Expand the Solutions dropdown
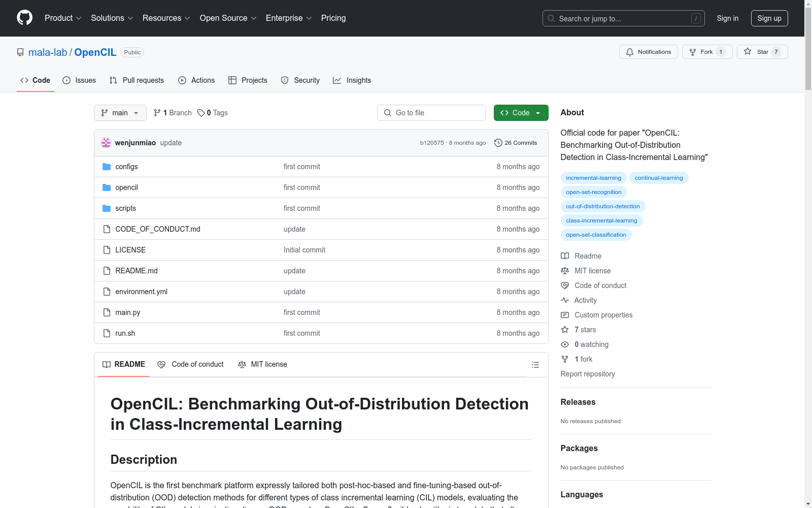The image size is (812, 508). tap(112, 18)
